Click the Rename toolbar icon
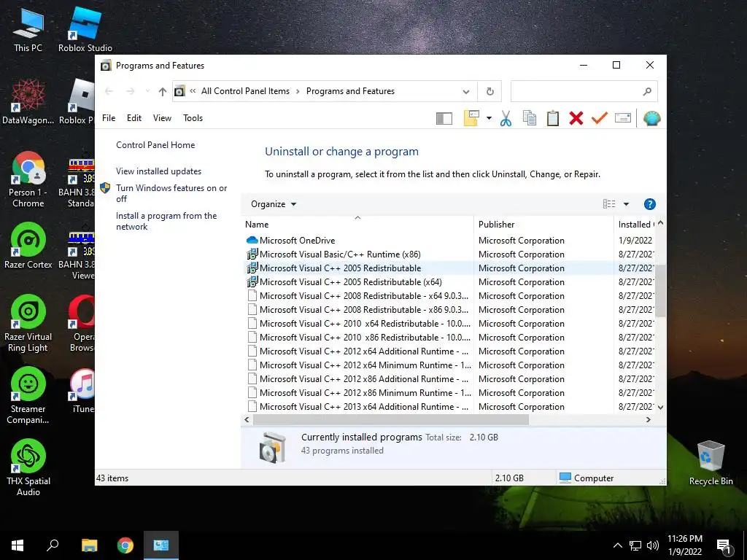747x560 pixels. [x=623, y=117]
